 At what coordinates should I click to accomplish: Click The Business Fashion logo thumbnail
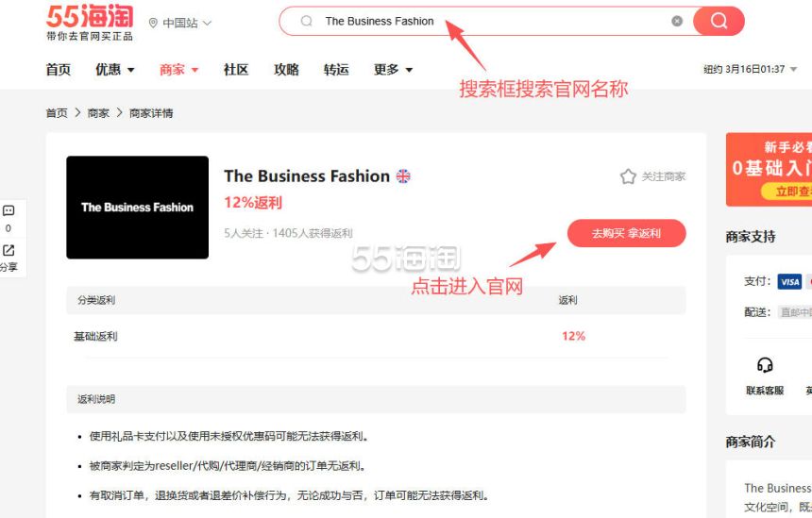(x=137, y=208)
